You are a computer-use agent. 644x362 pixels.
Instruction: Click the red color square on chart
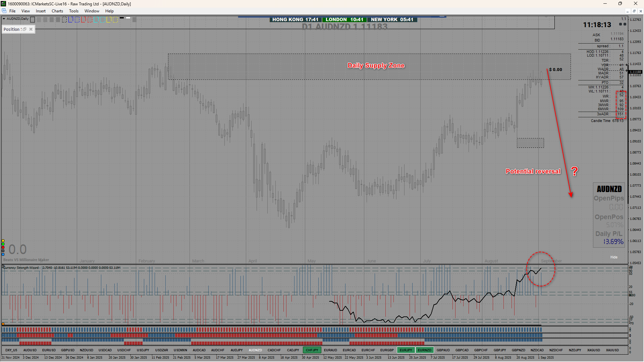tap(3, 247)
